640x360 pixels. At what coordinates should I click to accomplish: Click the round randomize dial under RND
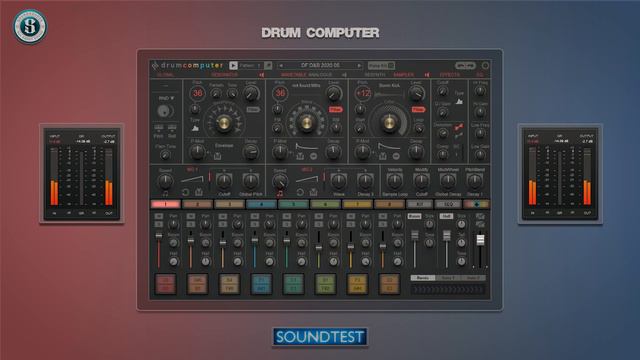tap(164, 111)
